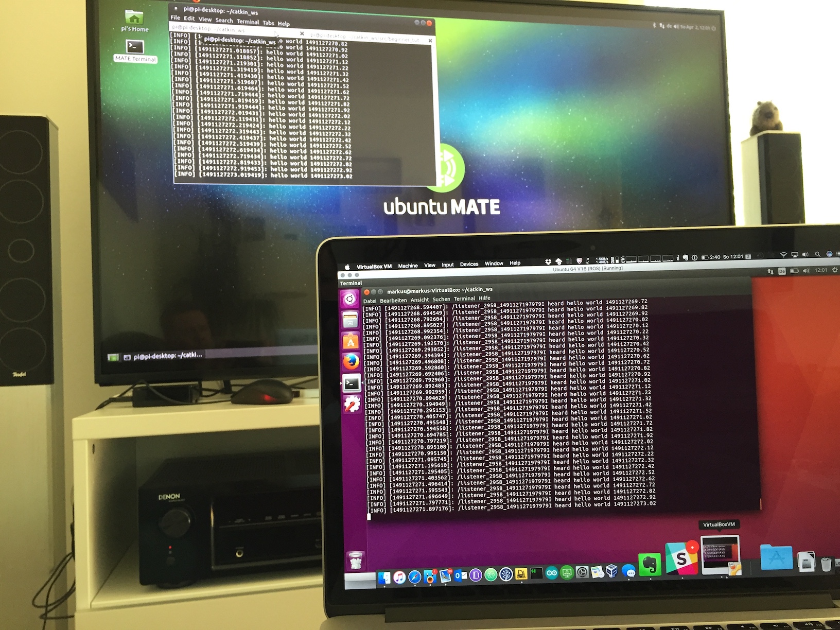Open System Preferences in Mac dock
The height and width of the screenshot is (630, 840).
coord(582,572)
